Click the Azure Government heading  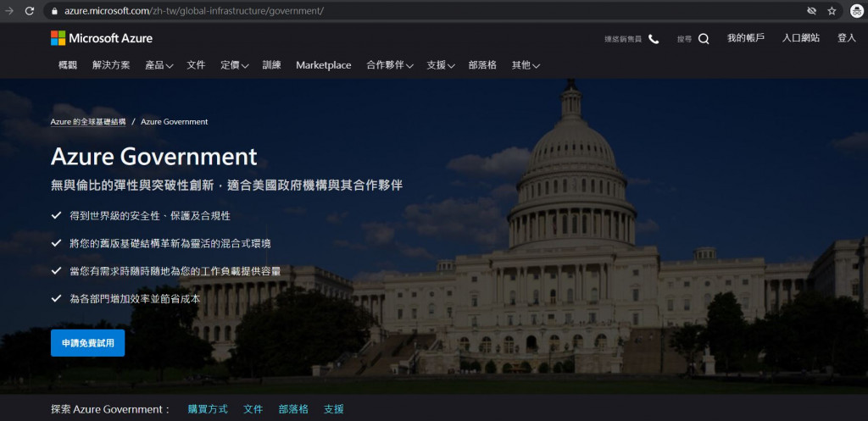[154, 157]
